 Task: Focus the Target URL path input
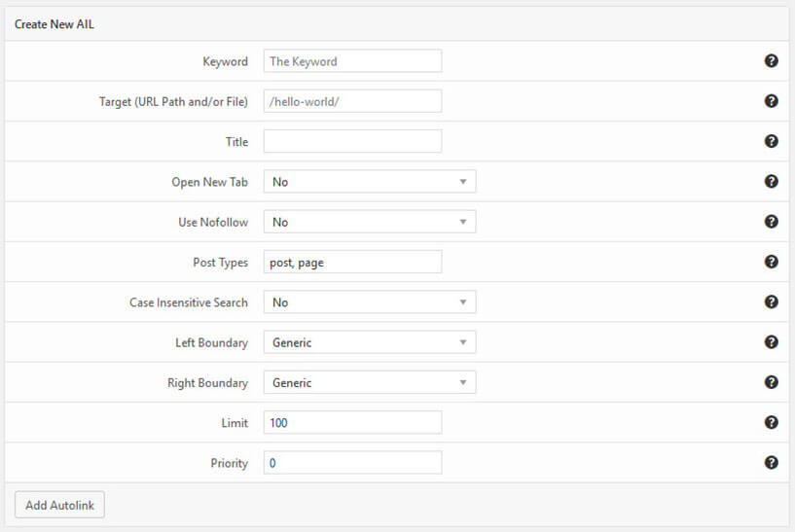click(x=352, y=101)
